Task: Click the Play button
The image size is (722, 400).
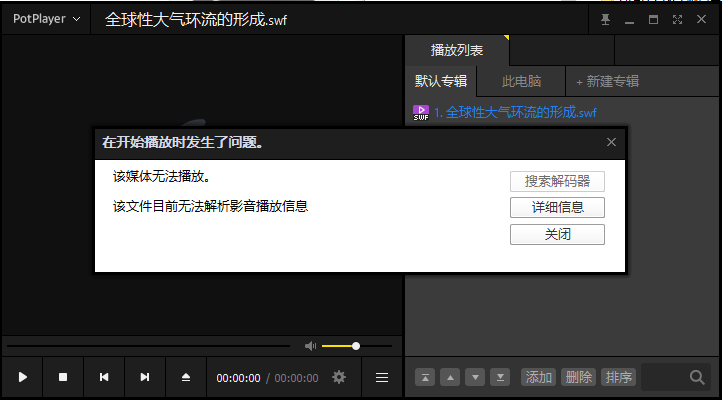Action: tap(23, 377)
